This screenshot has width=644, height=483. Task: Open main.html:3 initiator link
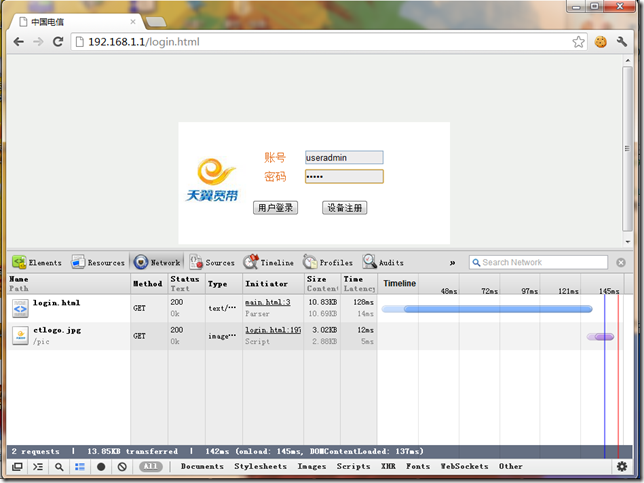268,302
